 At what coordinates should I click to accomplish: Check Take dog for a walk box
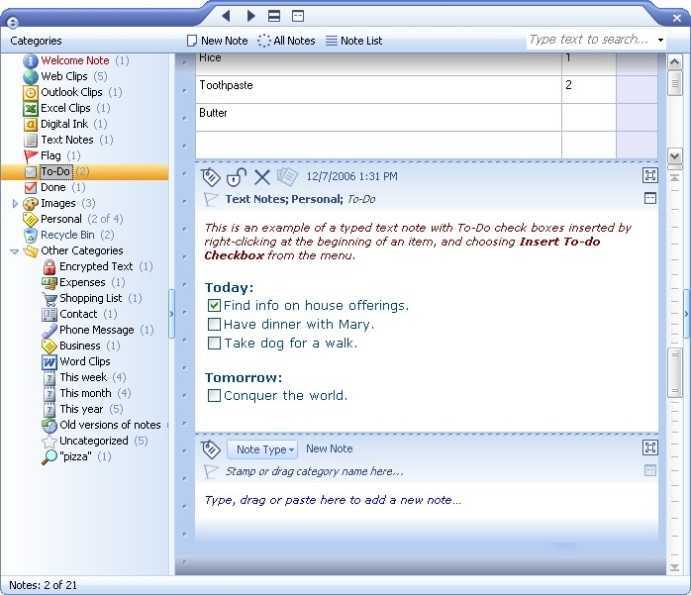214,343
